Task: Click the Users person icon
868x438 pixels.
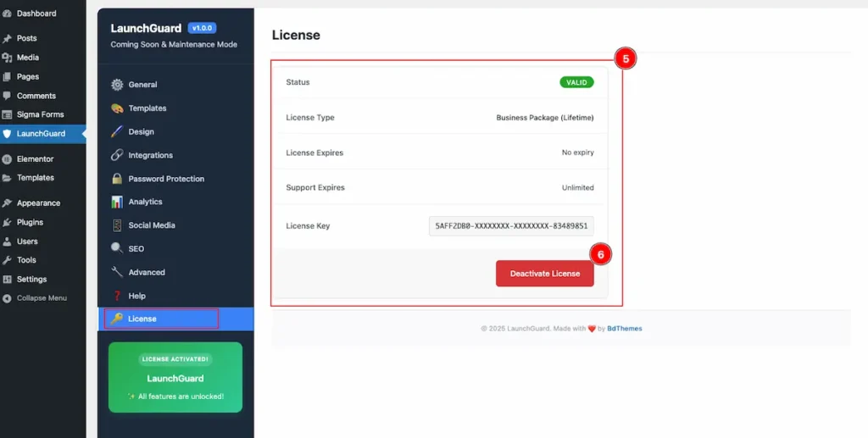Action: (x=7, y=241)
